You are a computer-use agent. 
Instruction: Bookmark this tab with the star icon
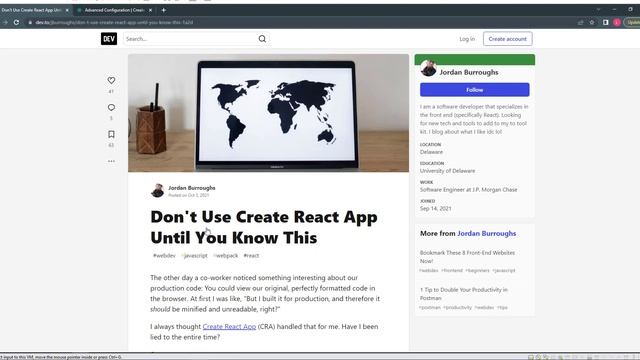(592, 22)
